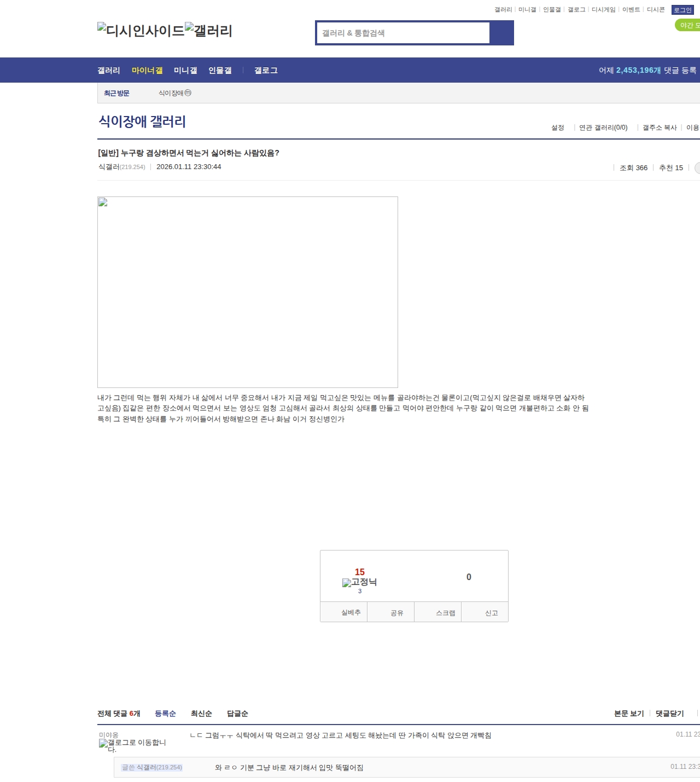
Task: Open 인물갤 in the top utility links
Action: pos(552,10)
